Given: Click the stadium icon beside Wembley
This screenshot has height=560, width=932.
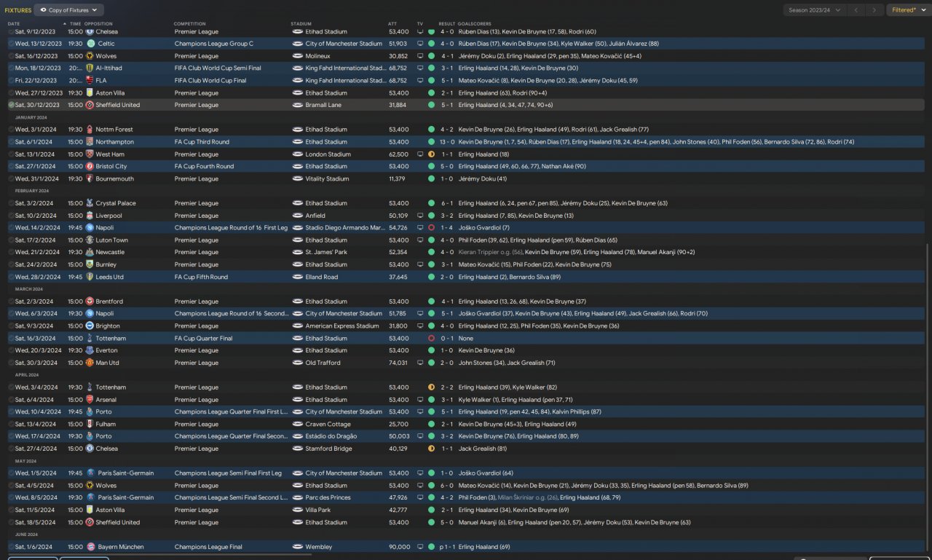Looking at the screenshot, I should (297, 547).
